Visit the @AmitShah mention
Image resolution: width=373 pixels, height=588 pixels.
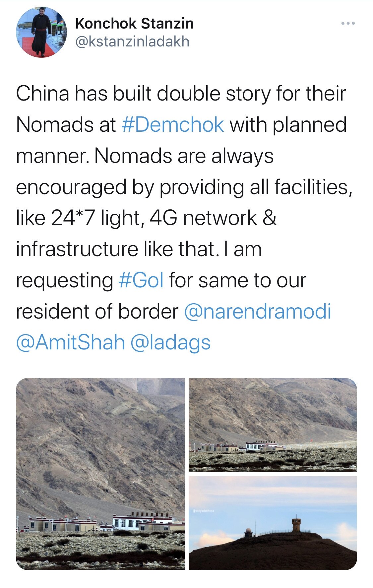click(70, 342)
